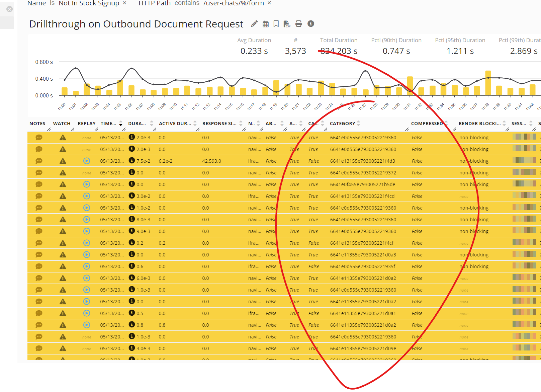This screenshot has height=392, width=541.
Task: Bookmark this drillthrough view
Action: point(276,24)
